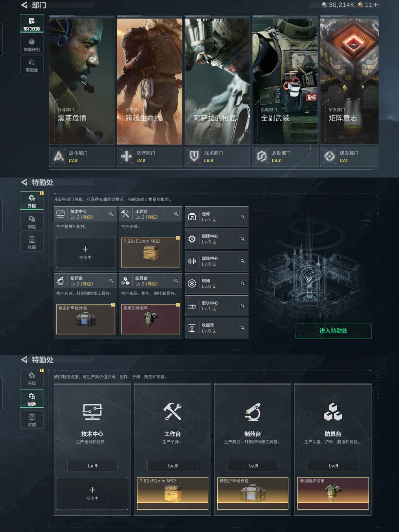Select the 震荡危情 combat department card

point(82,81)
